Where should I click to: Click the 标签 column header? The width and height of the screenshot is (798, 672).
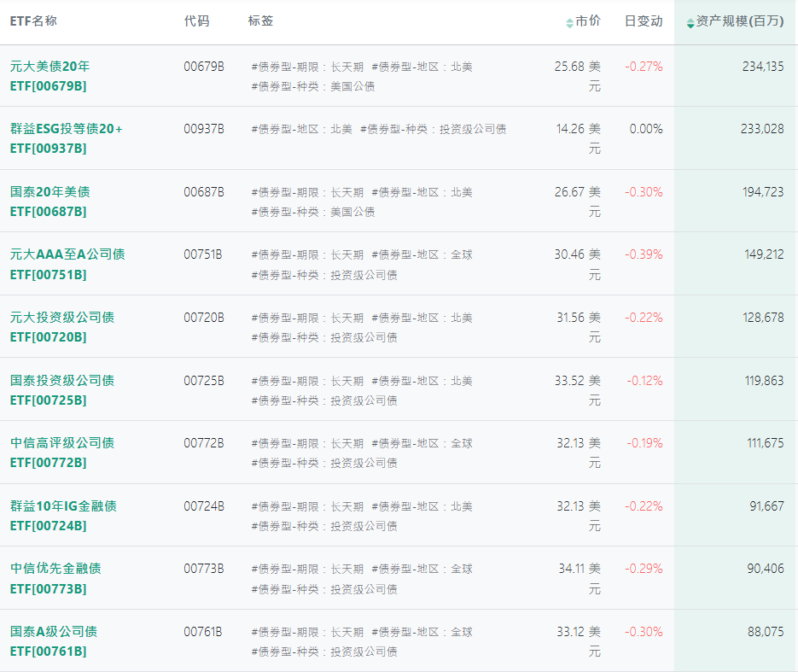coord(260,20)
